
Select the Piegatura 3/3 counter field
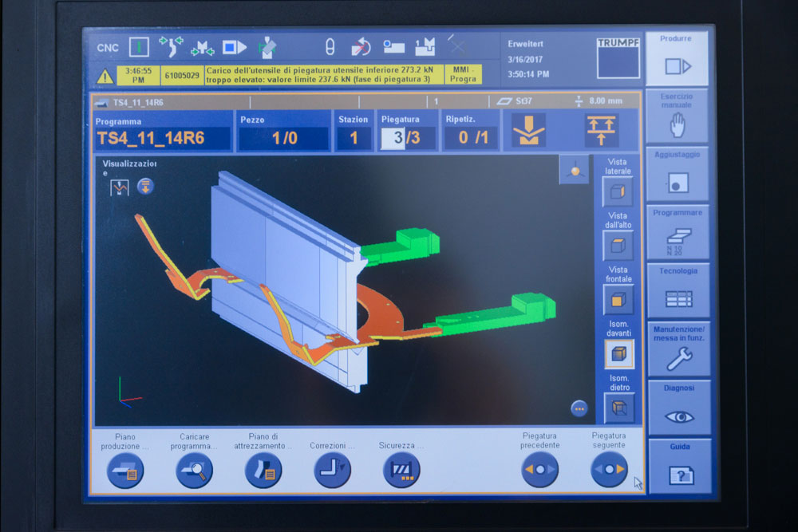[407, 137]
